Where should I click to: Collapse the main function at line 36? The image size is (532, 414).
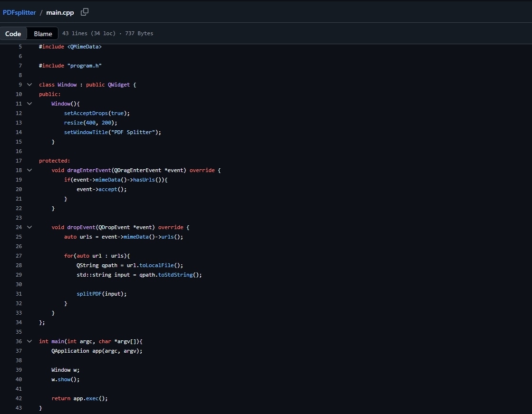(x=29, y=341)
